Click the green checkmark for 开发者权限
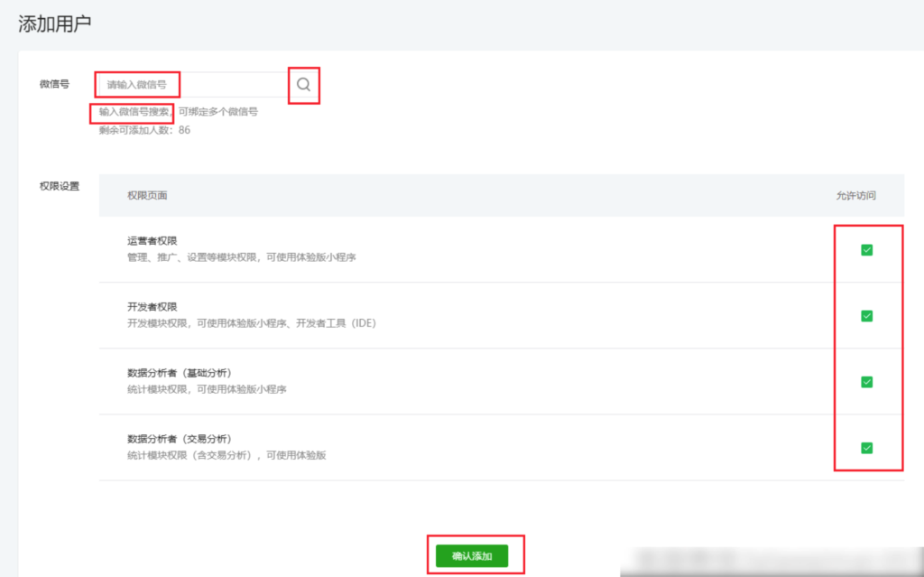The height and width of the screenshot is (577, 924). tap(865, 315)
